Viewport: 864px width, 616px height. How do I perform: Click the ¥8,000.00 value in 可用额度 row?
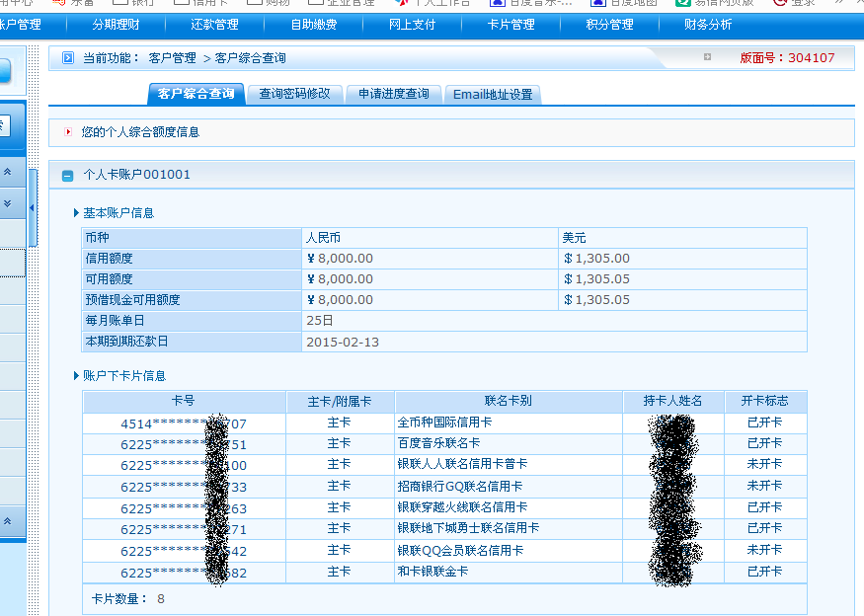340,279
